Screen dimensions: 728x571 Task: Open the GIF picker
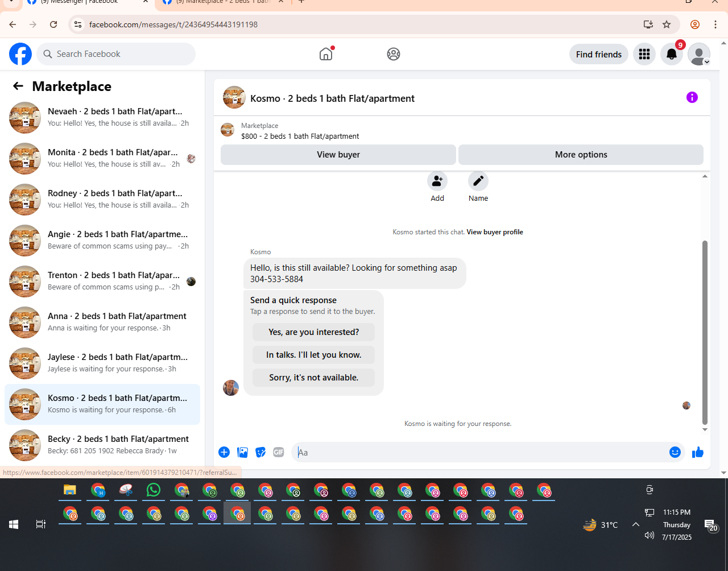tap(279, 452)
